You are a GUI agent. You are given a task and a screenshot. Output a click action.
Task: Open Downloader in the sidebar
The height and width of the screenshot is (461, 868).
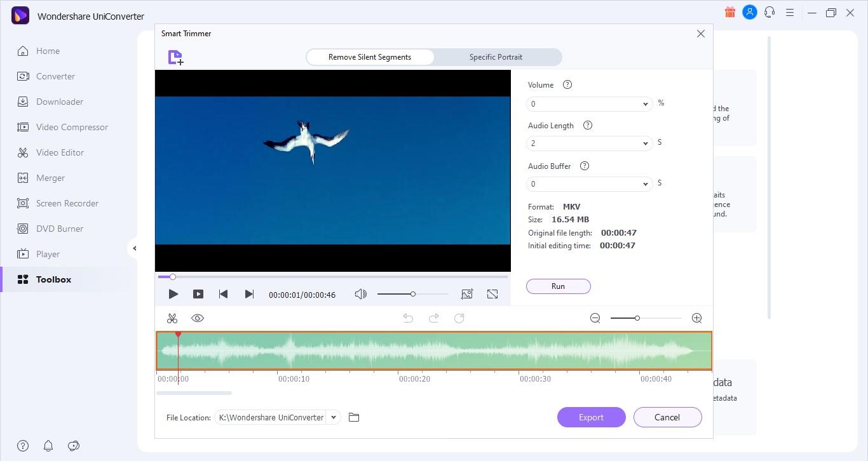click(60, 102)
